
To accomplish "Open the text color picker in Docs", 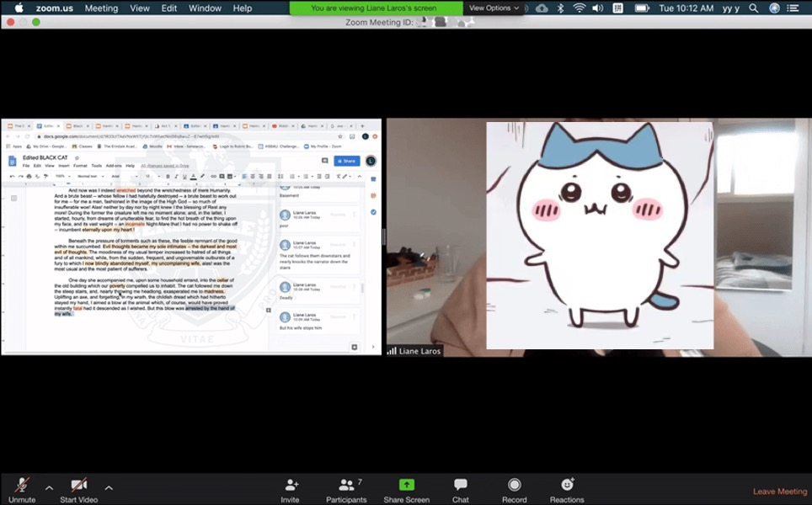I will pyautogui.click(x=194, y=177).
